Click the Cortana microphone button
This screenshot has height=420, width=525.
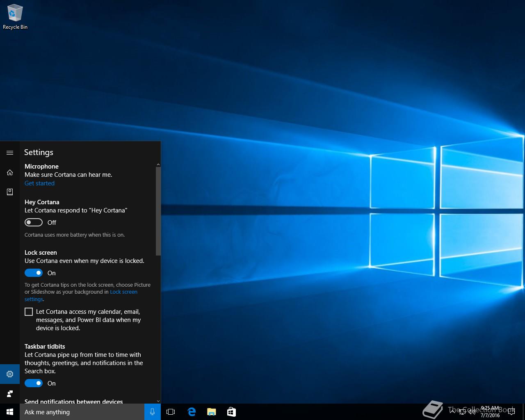(x=153, y=412)
